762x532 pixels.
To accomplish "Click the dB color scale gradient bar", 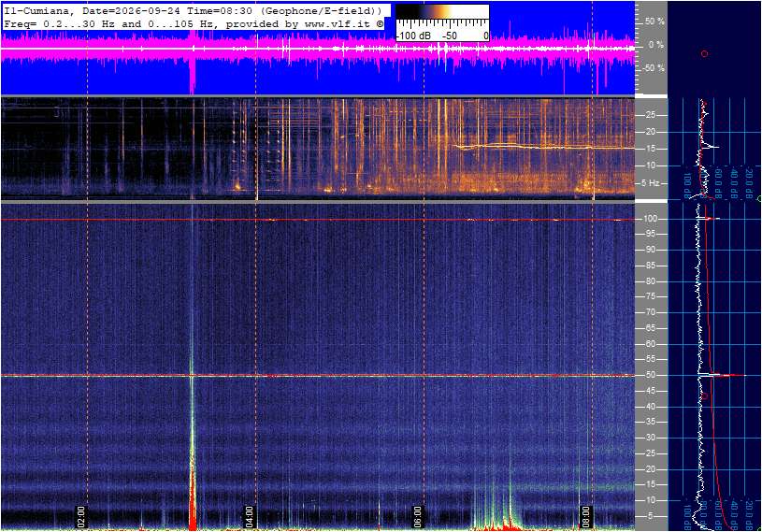I will tap(441, 11).
